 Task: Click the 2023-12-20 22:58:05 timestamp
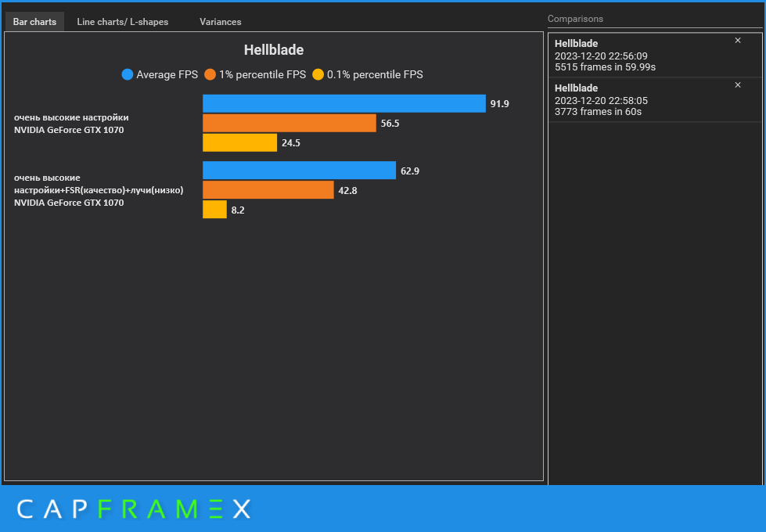(x=601, y=101)
